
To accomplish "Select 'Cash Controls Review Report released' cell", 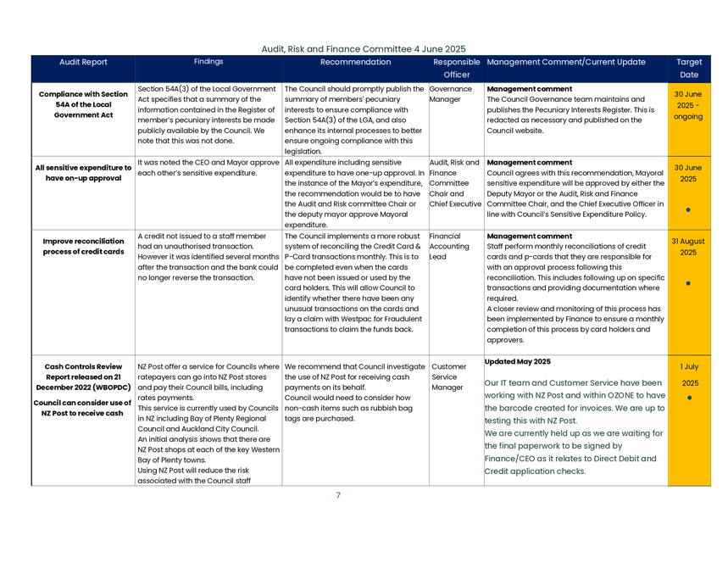I will 83,376.
